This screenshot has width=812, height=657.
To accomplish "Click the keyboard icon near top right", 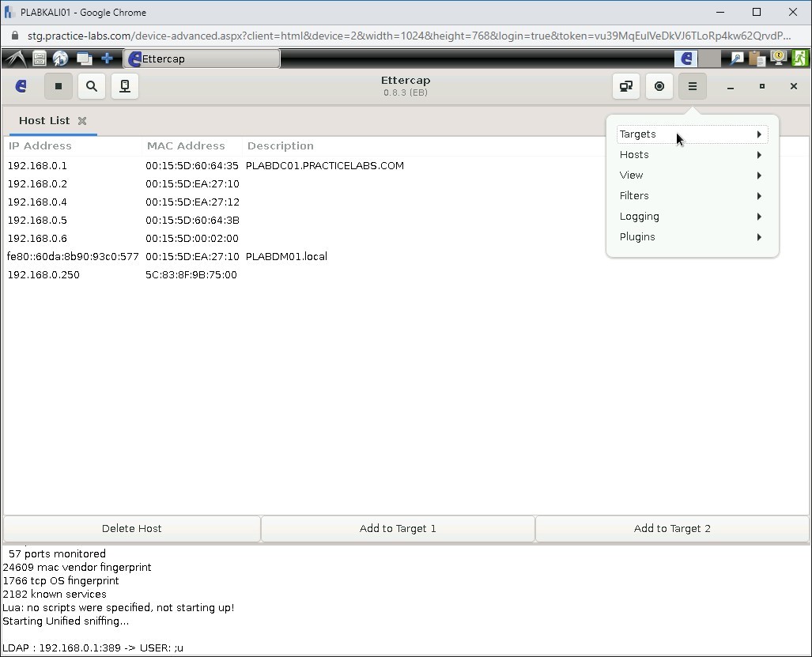I will point(735,58).
